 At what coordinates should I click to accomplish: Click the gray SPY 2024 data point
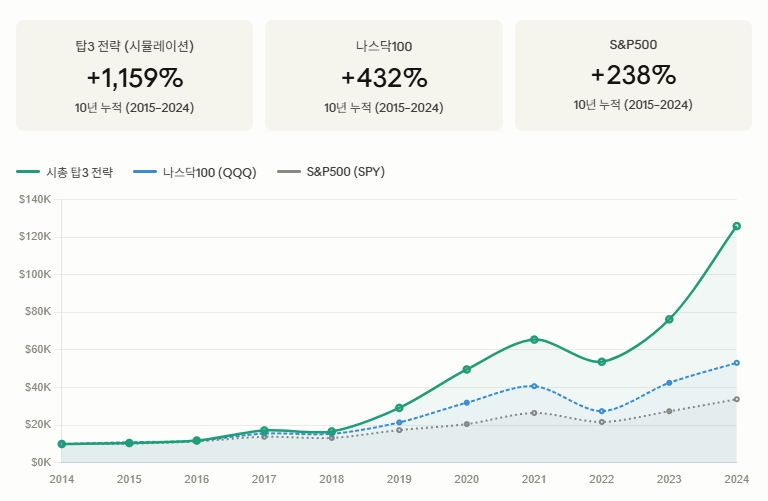tap(737, 399)
